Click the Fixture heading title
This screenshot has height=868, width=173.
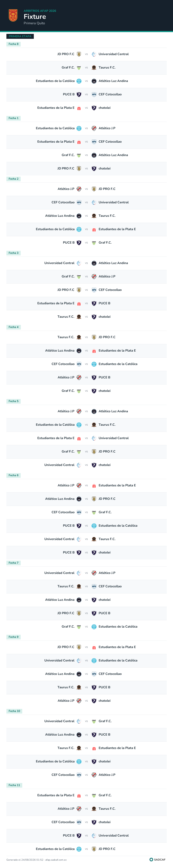35,16
